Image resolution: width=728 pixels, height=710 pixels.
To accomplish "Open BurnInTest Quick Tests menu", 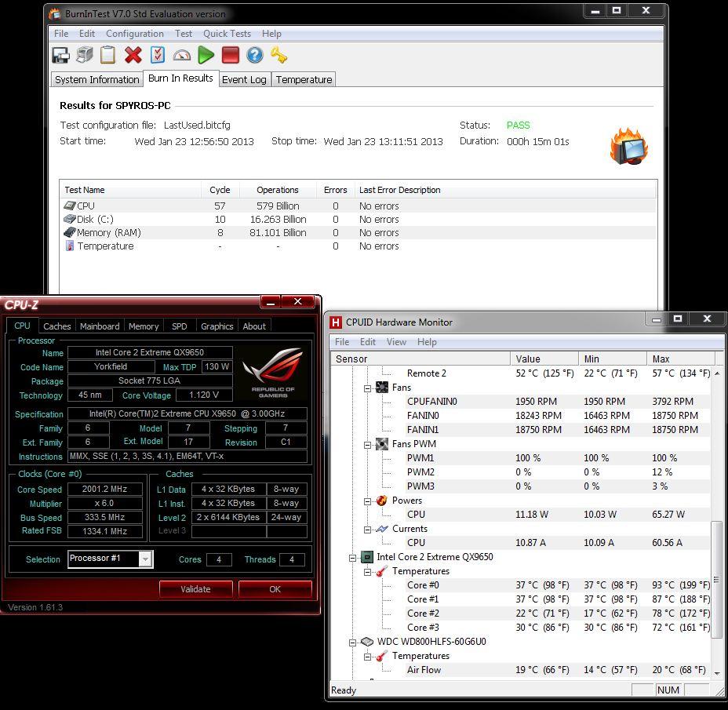I will coord(227,34).
